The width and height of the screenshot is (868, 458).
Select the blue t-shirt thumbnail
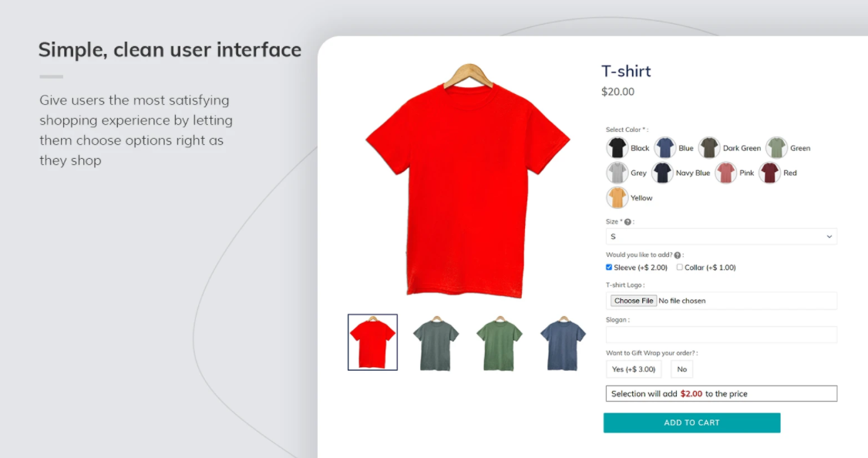[563, 342]
